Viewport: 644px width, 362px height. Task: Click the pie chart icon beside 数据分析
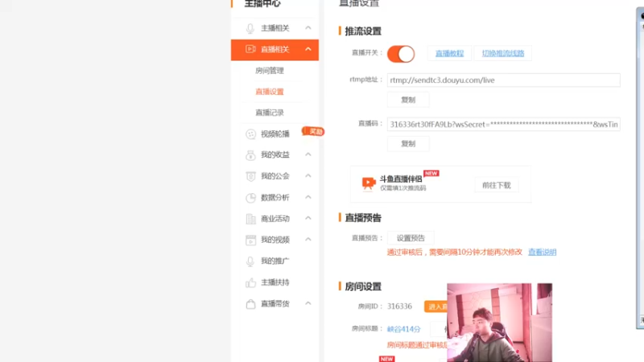[250, 198]
